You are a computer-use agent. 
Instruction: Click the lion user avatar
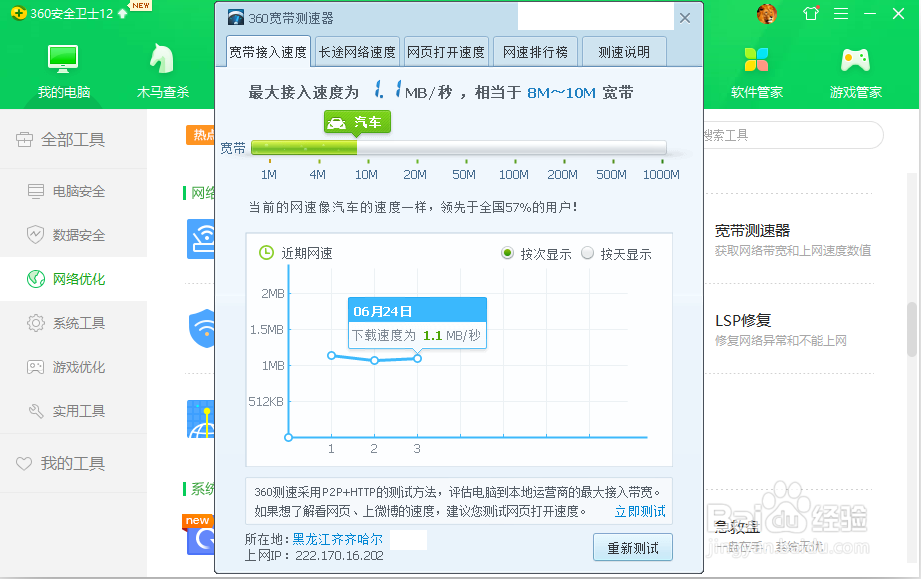(767, 14)
